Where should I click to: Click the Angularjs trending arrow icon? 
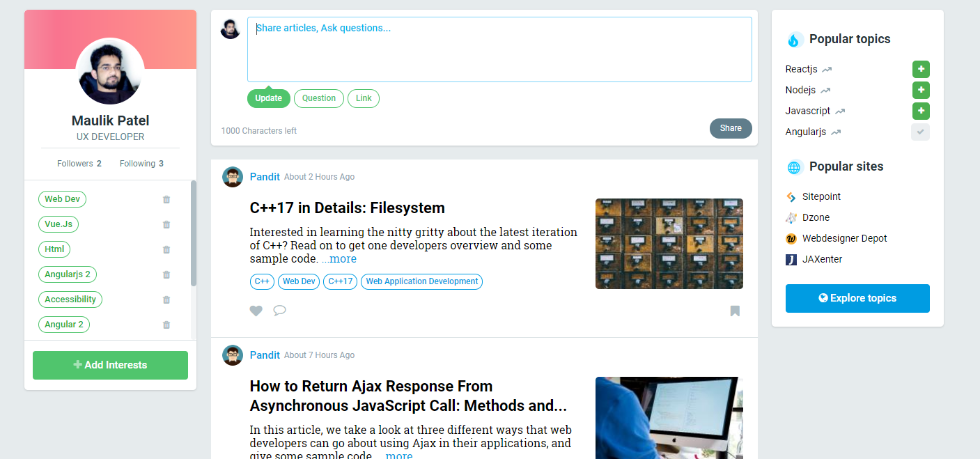click(836, 132)
